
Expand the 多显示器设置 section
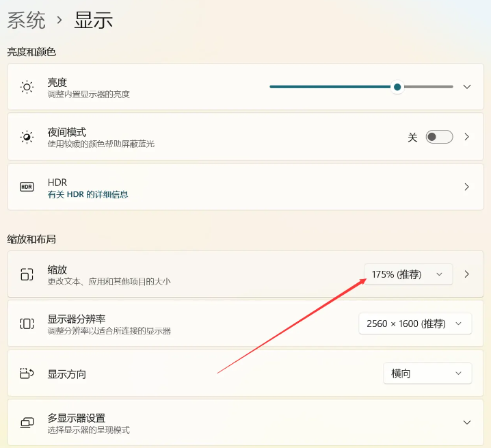pos(467,423)
